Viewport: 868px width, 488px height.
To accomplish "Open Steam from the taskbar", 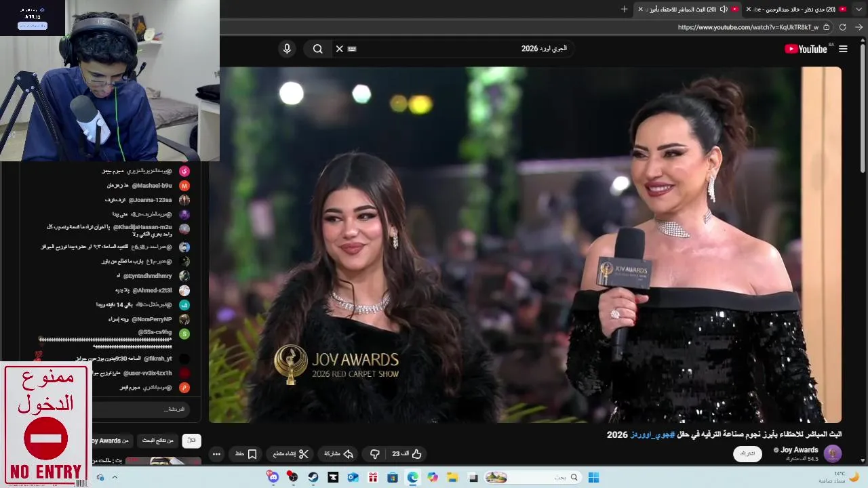I will 313,477.
